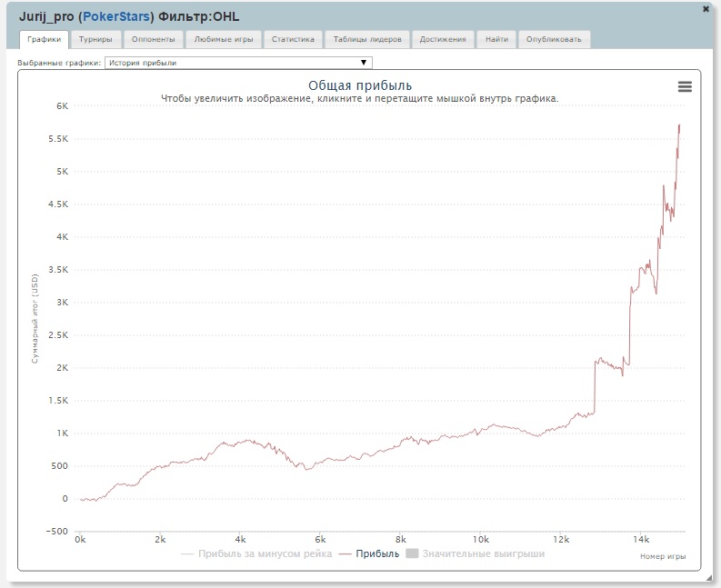Select the Любимые игры tab

[x=225, y=40]
